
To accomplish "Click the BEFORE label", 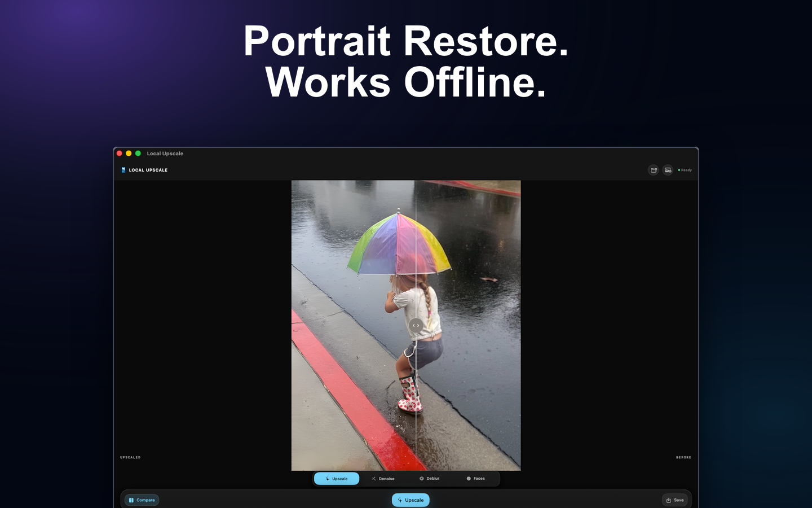I will (683, 457).
